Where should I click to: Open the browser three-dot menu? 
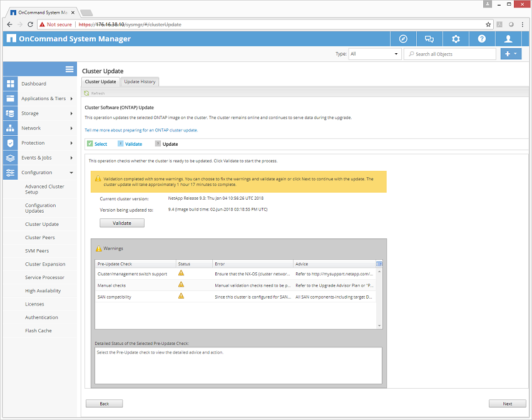[523, 24]
